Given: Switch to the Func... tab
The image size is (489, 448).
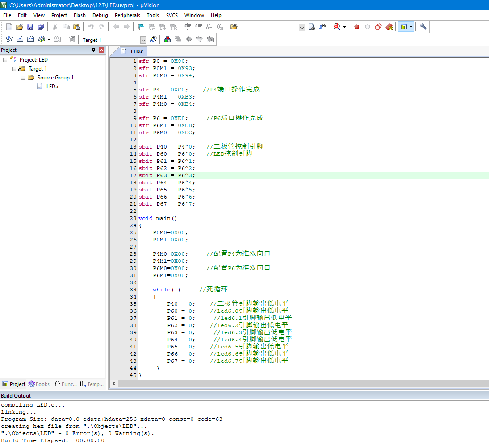Looking at the screenshot, I should pyautogui.click(x=66, y=384).
